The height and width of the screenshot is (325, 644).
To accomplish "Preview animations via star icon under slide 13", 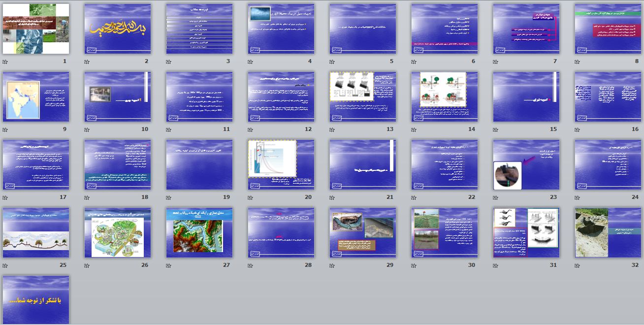I will tap(332, 130).
